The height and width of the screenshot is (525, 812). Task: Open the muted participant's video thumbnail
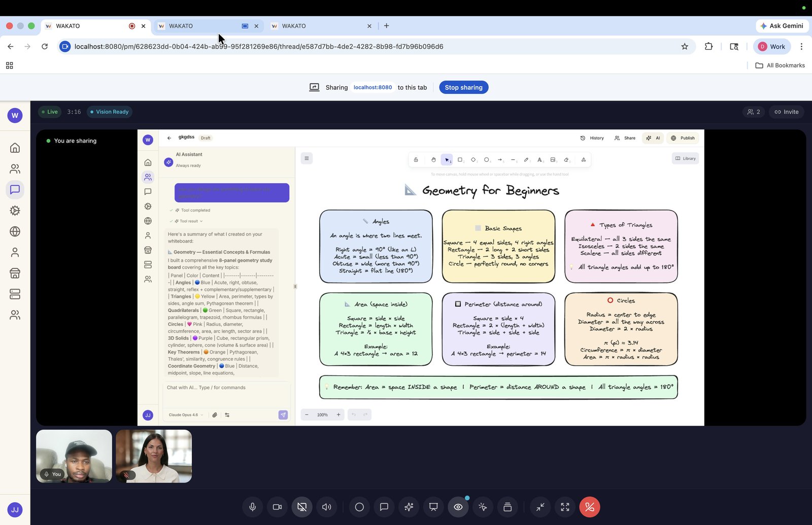[154, 456]
